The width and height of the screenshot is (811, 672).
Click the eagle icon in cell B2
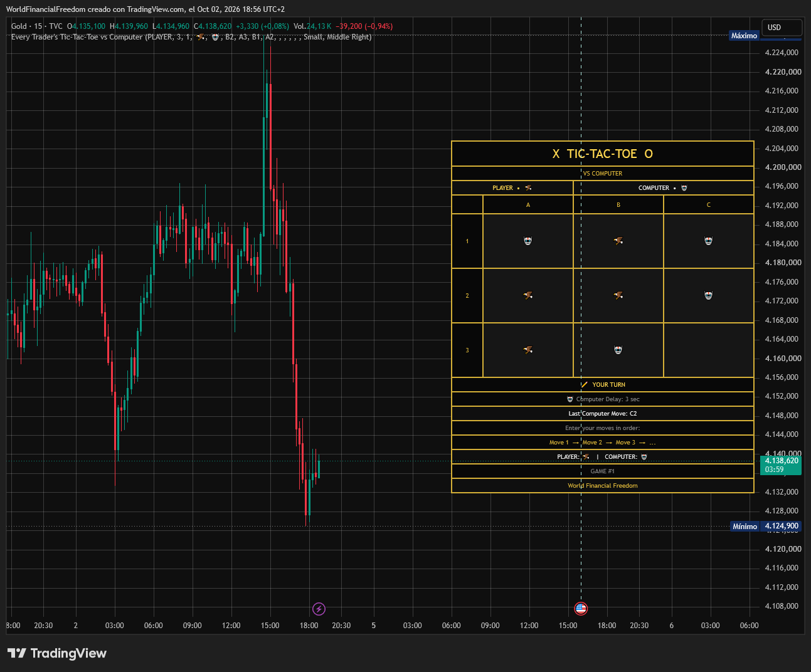click(x=618, y=295)
